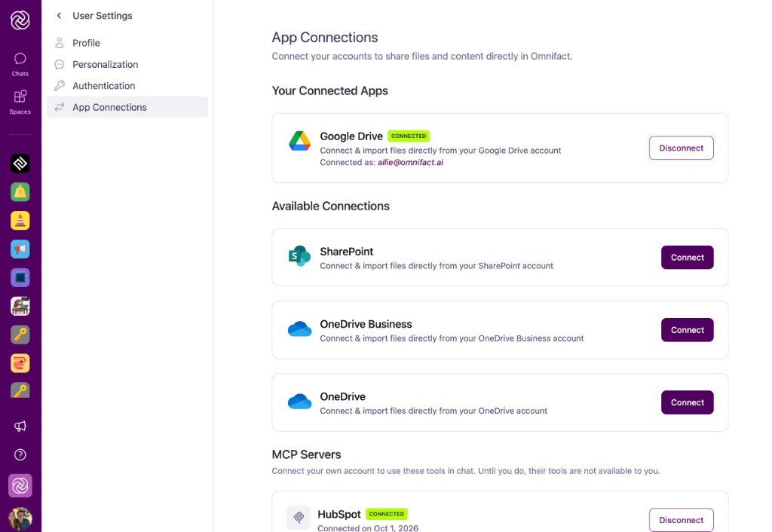Open the Spaces section
The height and width of the screenshot is (532, 772).
click(x=20, y=102)
